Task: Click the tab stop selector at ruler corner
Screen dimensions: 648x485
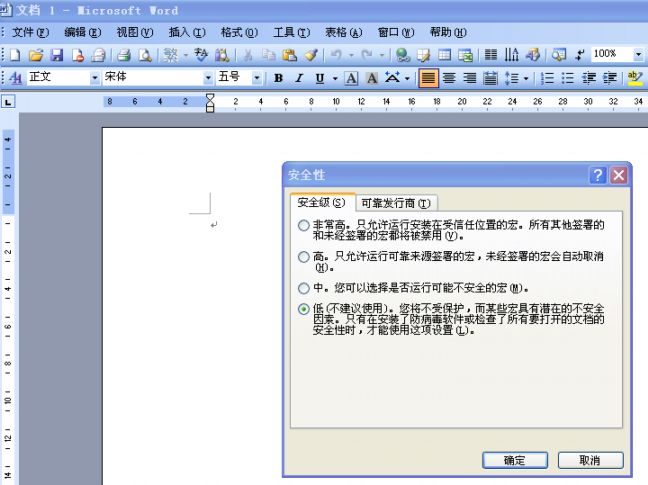Action: coord(8,101)
